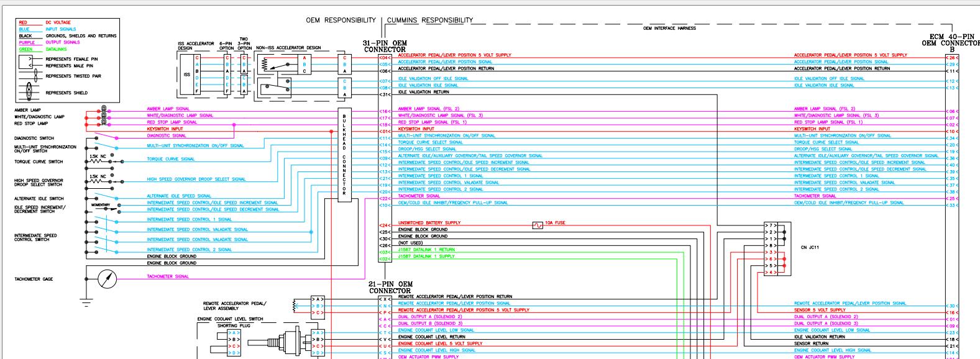This screenshot has height=359, width=980.
Task: Click the 31-PIN OEM CONNECTOR title
Action: tap(385, 46)
